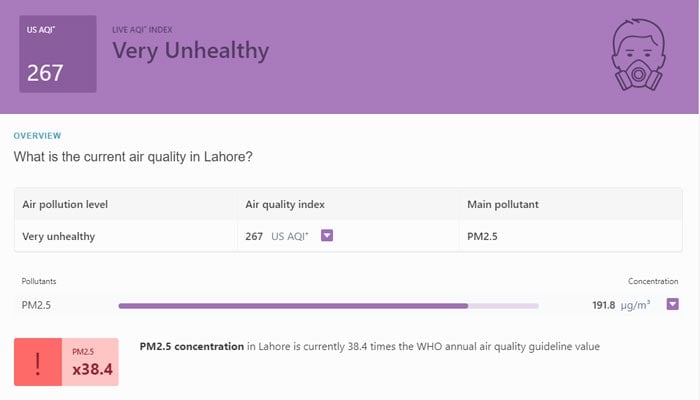Click the PM2.5 concentration progress bar

pyautogui.click(x=328, y=305)
